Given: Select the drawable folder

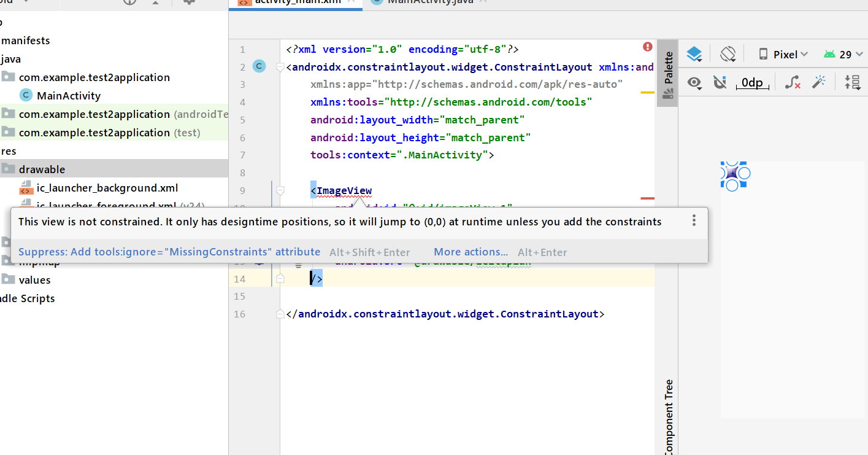Looking at the screenshot, I should point(114,169).
